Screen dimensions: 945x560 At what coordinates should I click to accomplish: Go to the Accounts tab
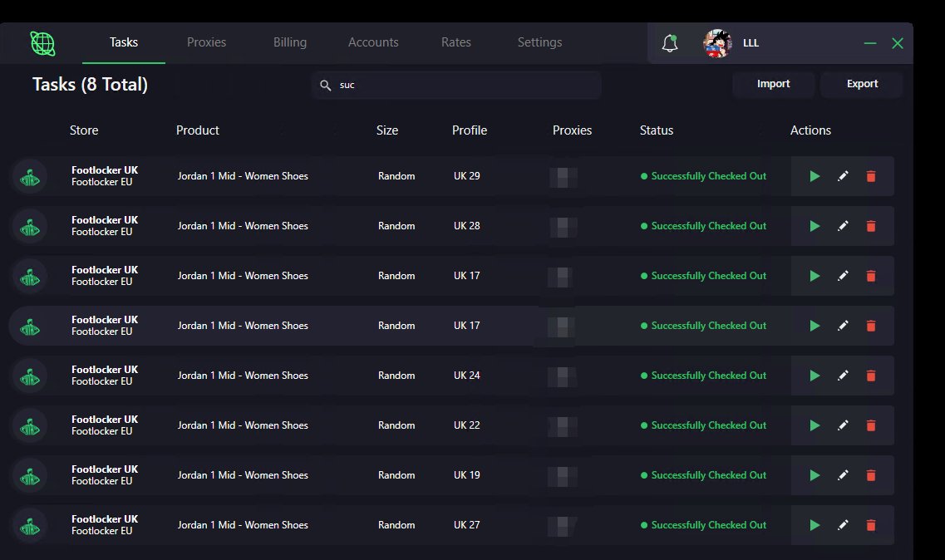(x=373, y=42)
